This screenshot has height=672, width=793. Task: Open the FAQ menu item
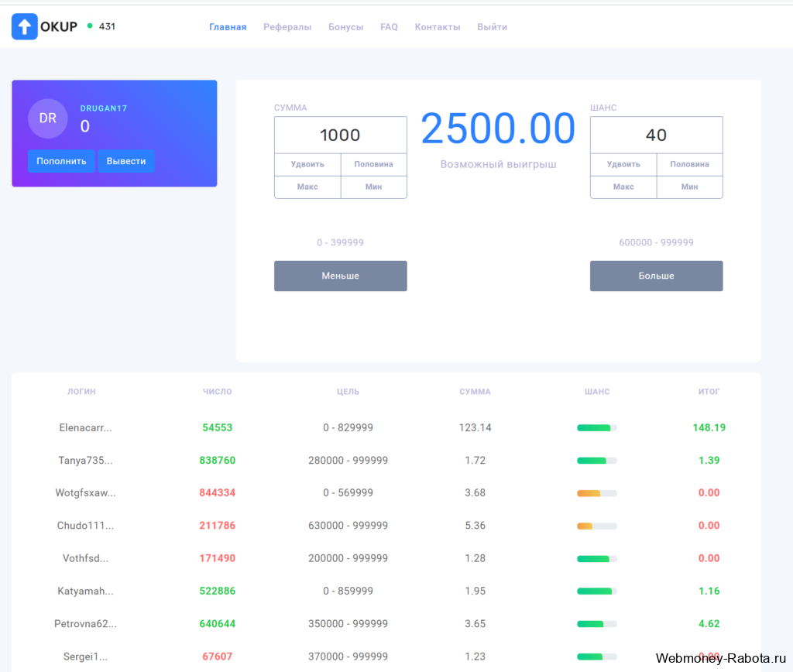(x=389, y=27)
